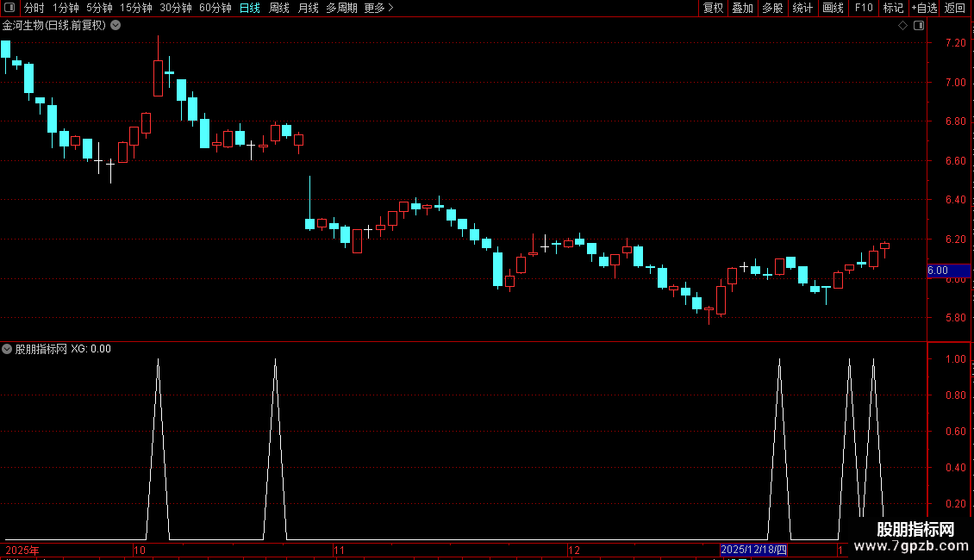Activate the 画线 drawing tools

(833, 8)
